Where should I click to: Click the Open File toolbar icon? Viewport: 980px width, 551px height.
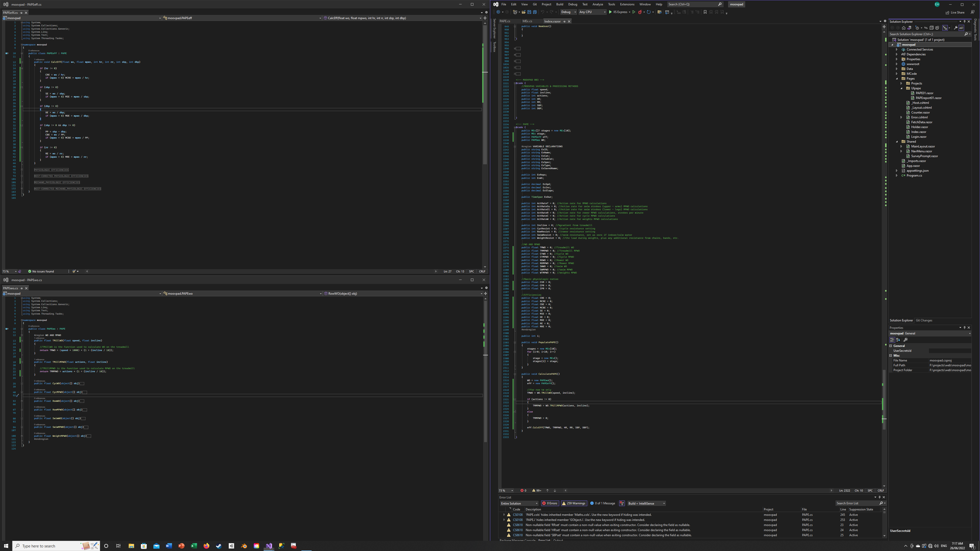(523, 12)
